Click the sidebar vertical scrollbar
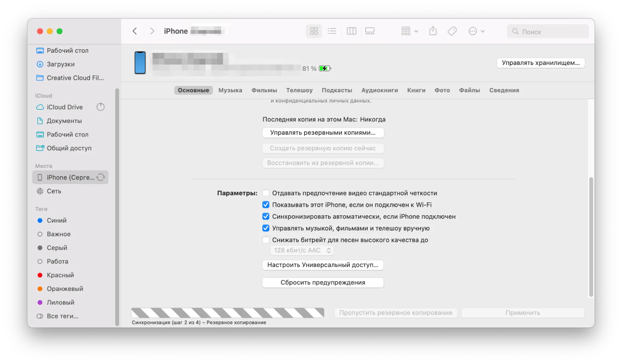Image resolution: width=622 pixels, height=364 pixels. 117,207
